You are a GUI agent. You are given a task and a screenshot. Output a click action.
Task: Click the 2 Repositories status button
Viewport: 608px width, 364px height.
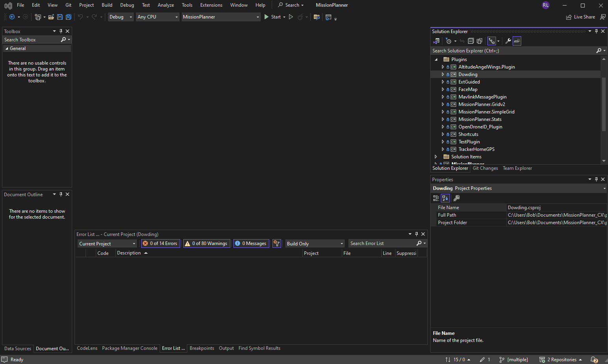tap(560, 360)
